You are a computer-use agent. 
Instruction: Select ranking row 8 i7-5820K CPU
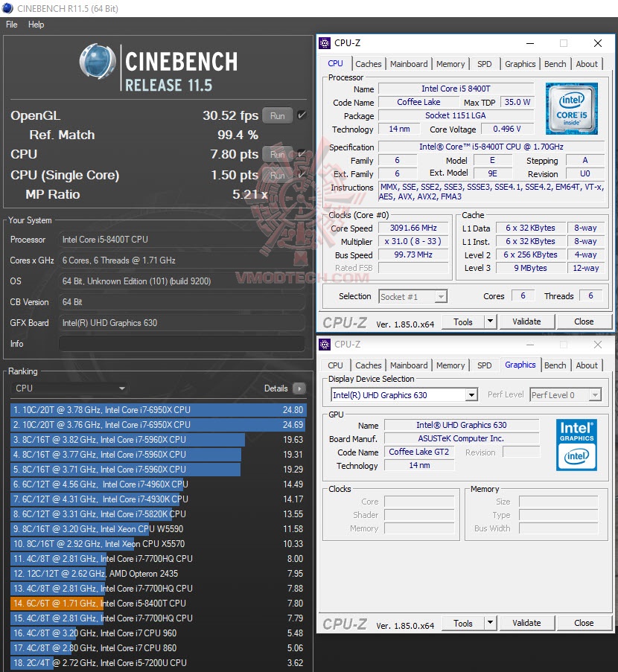coord(158,513)
